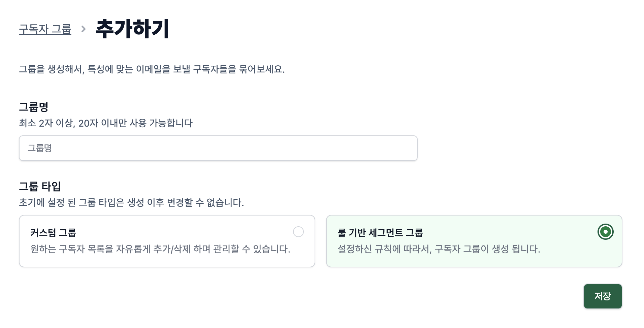Click the rule-based segment description text
The width and height of the screenshot is (644, 328).
coord(438,250)
